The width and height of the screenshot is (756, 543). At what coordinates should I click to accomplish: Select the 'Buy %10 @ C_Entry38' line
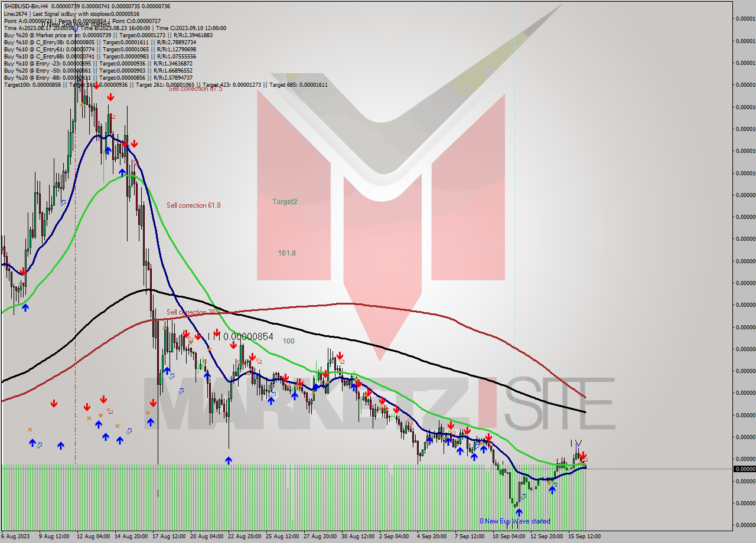point(100,42)
